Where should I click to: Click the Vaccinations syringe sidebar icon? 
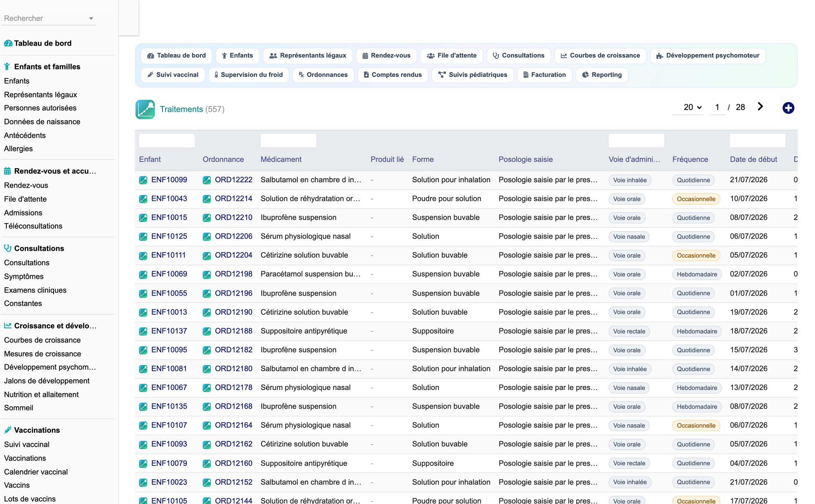tap(8, 430)
